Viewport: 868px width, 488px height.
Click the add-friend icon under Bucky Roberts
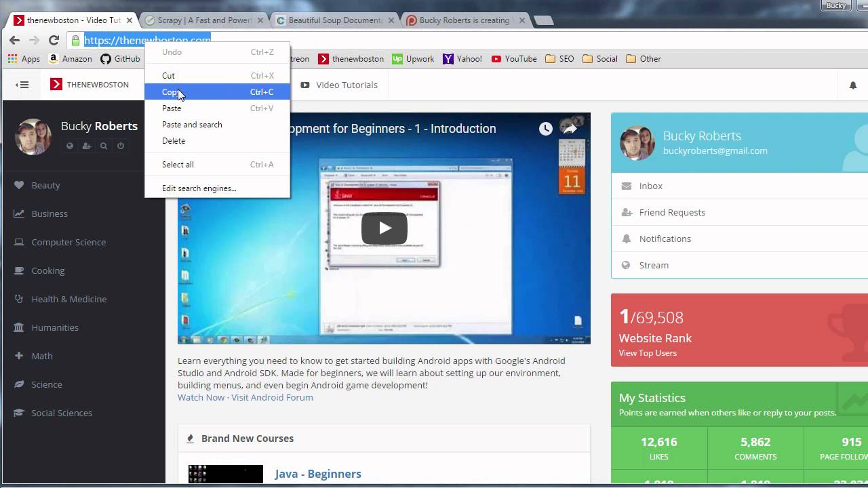(x=87, y=146)
